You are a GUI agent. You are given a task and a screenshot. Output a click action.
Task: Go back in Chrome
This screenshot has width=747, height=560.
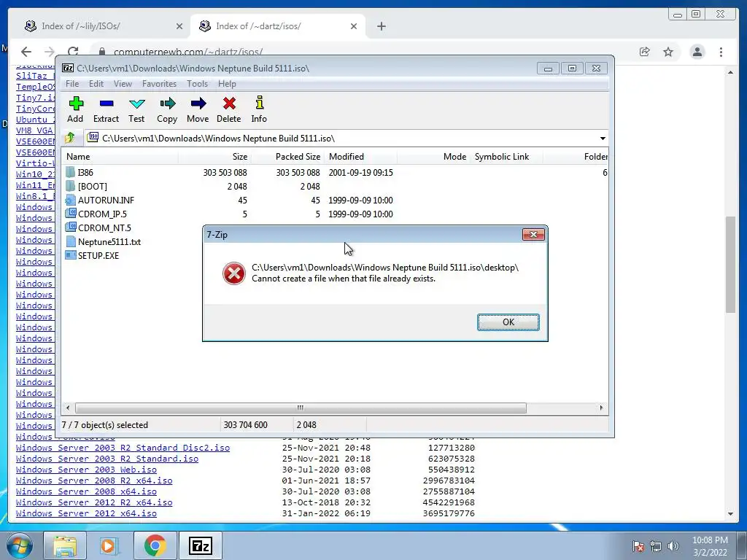[26, 52]
